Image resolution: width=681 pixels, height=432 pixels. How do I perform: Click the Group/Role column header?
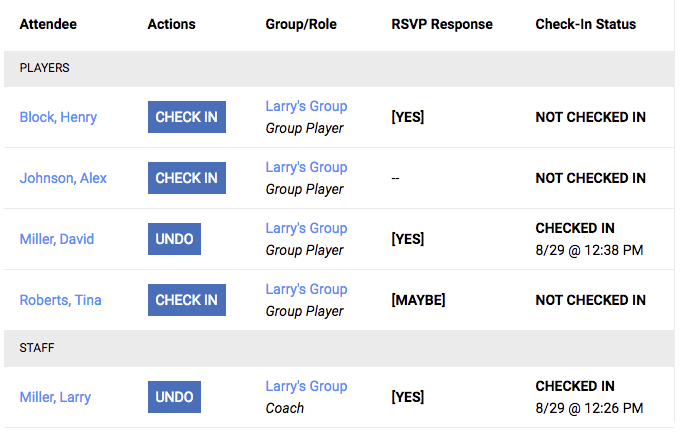301,24
